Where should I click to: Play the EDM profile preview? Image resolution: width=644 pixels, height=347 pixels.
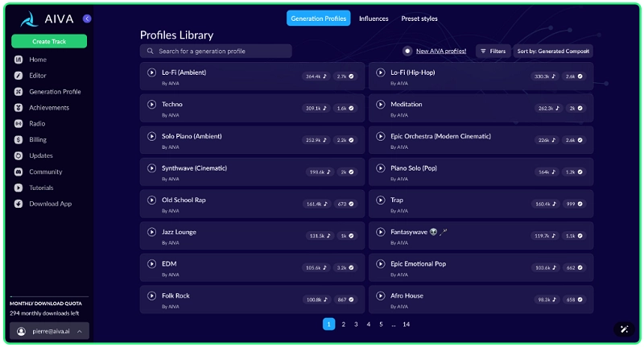click(151, 264)
